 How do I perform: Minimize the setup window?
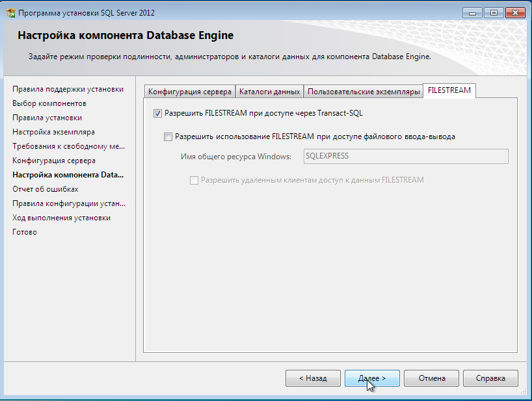click(472, 13)
